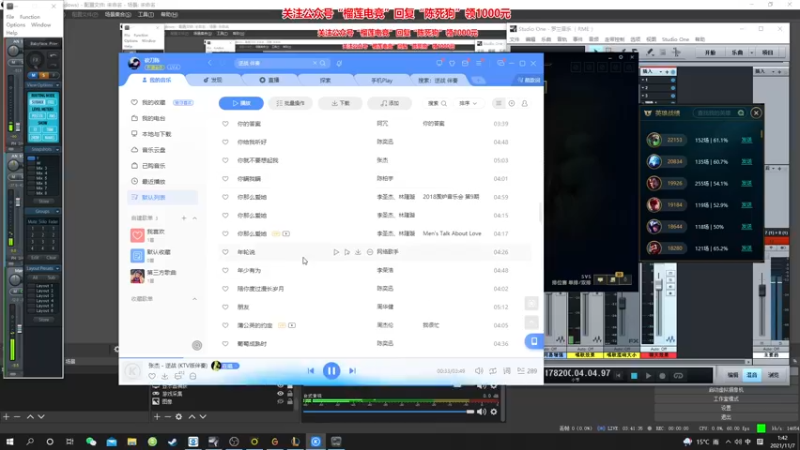
Task: Expand Snapshots section in TotalMix window
Action: pyautogui.click(x=42, y=149)
